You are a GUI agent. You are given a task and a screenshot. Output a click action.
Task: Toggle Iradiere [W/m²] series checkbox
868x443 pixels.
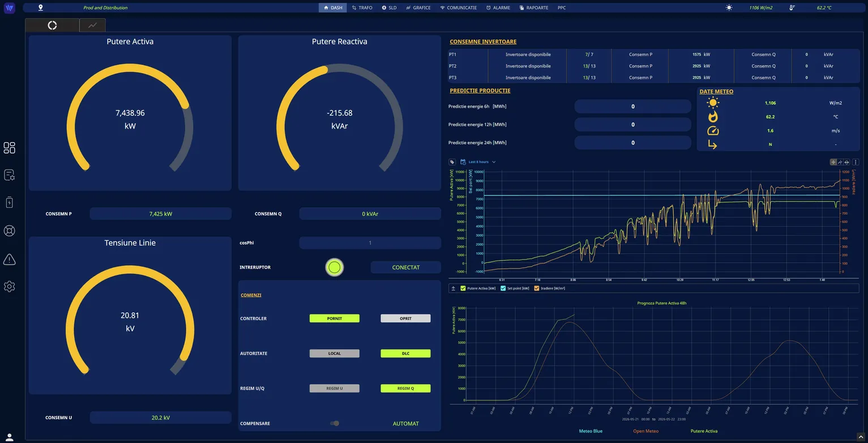coord(537,288)
